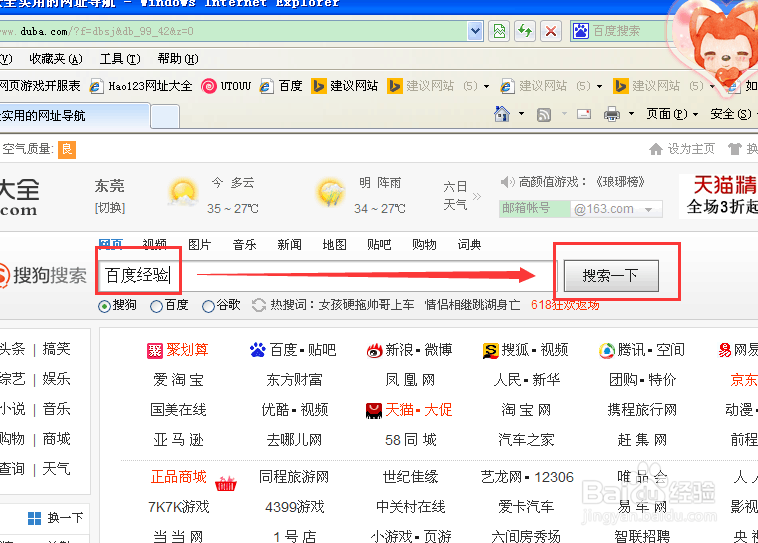Image resolution: width=758 pixels, height=543 pixels.
Task: Open hot search 情侣相继跳湖身亡
Action: [472, 305]
